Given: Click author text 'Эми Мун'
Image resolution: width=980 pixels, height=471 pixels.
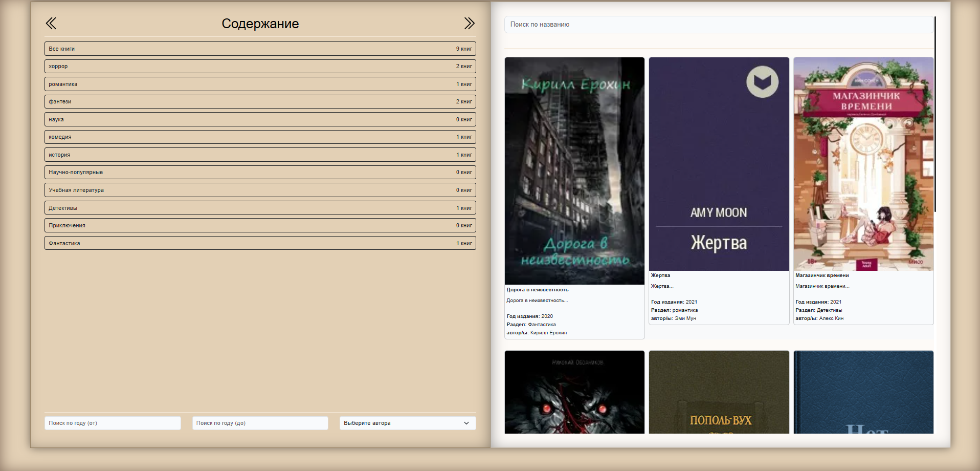Looking at the screenshot, I should coord(685,318).
